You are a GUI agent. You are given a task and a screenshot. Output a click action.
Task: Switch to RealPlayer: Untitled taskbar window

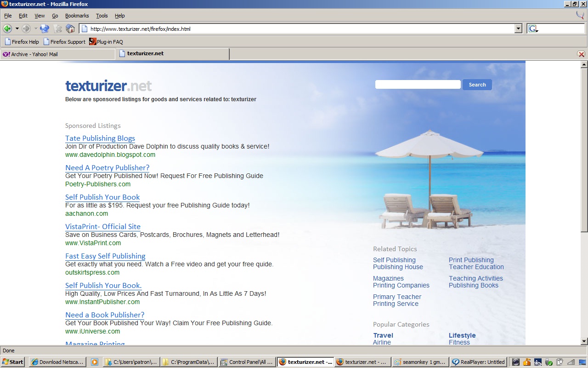tap(479, 362)
